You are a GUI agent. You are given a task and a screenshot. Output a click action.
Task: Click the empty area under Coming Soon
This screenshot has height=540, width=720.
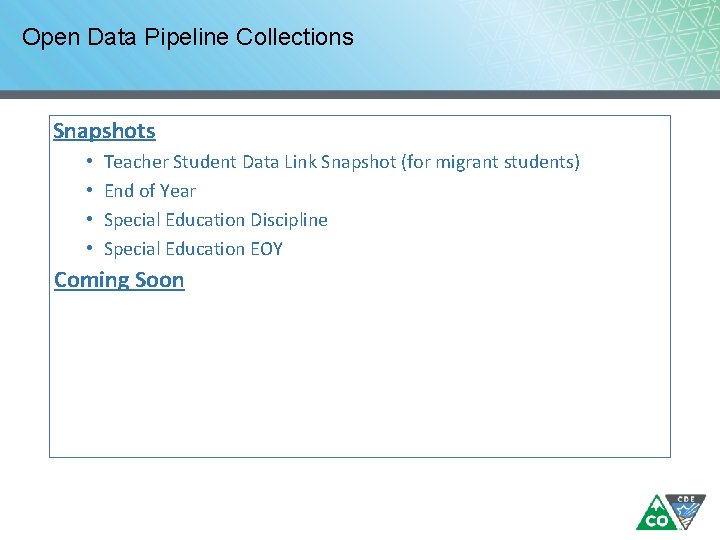360,374
